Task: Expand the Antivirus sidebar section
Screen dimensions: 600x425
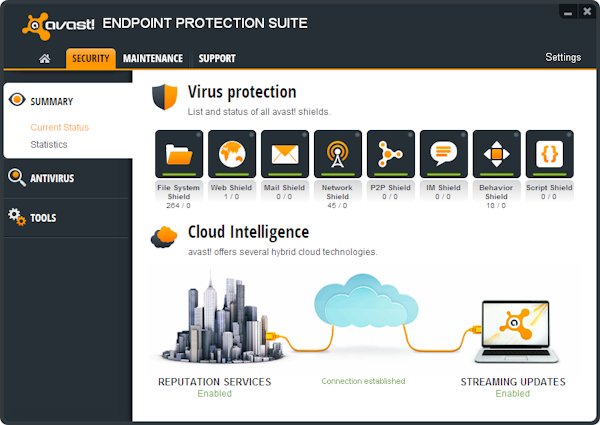Action: pyautogui.click(x=52, y=178)
